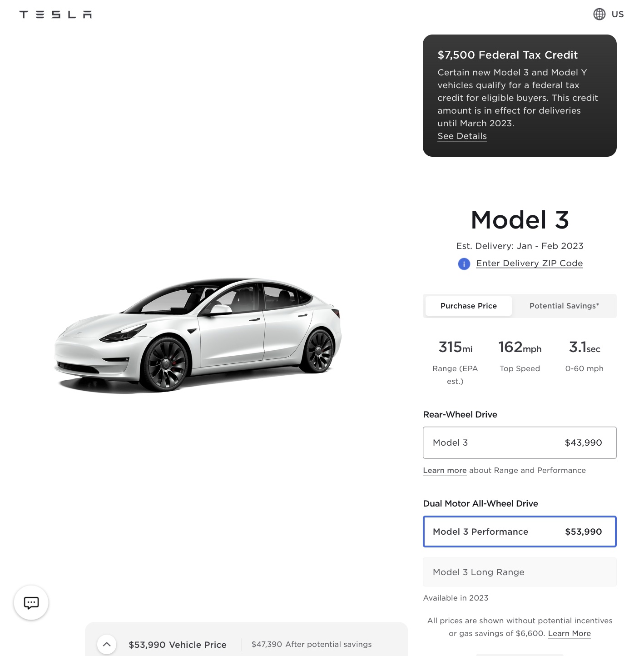
Task: Click the white Model 3 car image
Action: pos(198,335)
